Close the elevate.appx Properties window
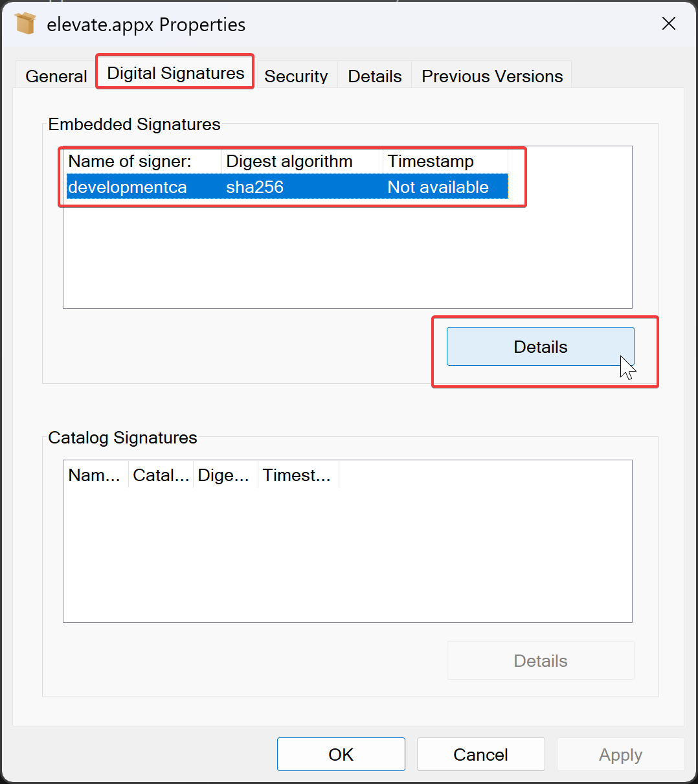 click(668, 23)
